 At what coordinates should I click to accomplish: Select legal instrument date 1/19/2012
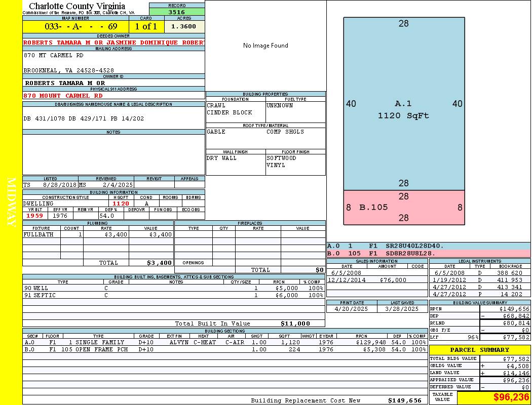[449, 280]
